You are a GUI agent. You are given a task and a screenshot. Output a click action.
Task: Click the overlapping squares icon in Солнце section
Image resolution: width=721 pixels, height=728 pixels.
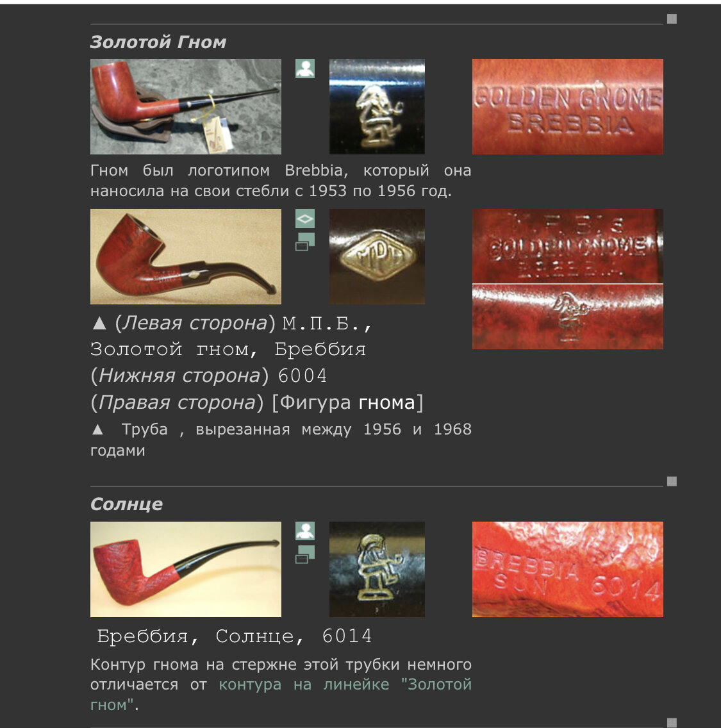(x=305, y=554)
